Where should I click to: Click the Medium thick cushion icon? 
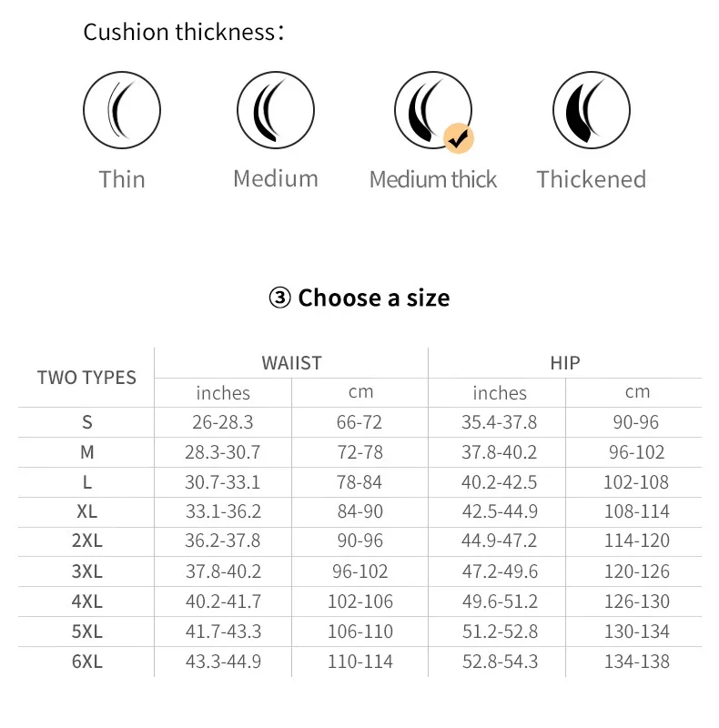431,110
